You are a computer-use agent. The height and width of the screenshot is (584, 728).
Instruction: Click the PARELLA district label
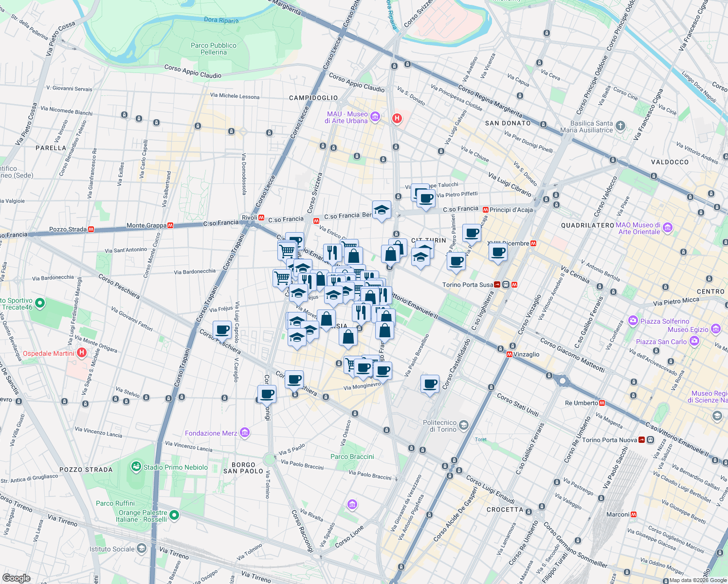coord(51,148)
